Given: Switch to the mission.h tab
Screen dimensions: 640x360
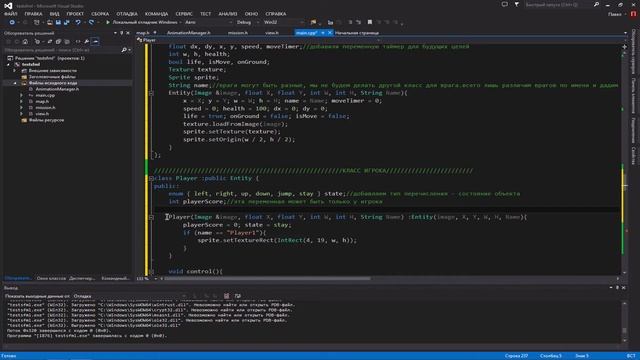Looking at the screenshot, I should pyautogui.click(x=238, y=33).
